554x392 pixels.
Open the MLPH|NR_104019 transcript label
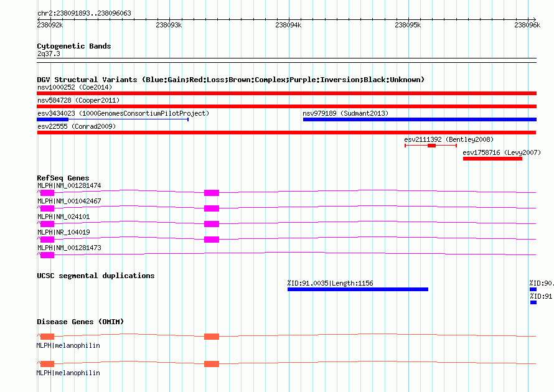click(63, 232)
